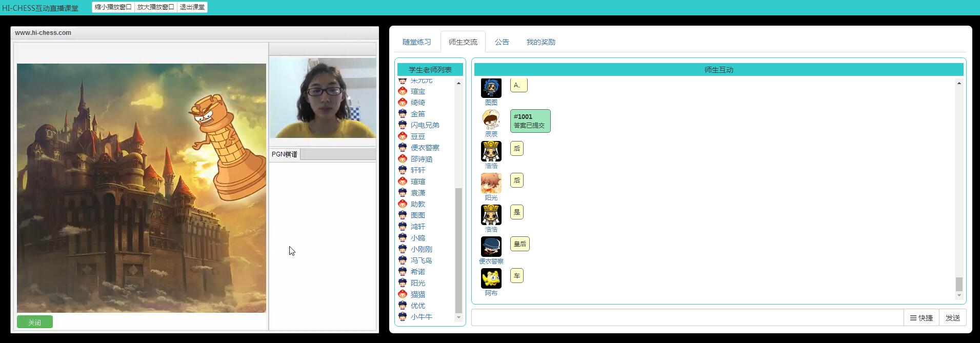Click the police icon next to 冯飞鸟

(x=403, y=260)
